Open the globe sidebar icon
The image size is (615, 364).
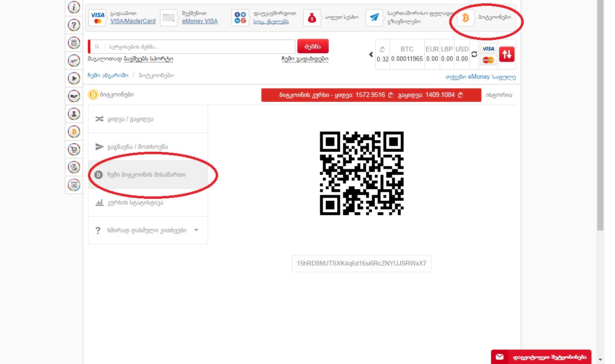click(74, 167)
